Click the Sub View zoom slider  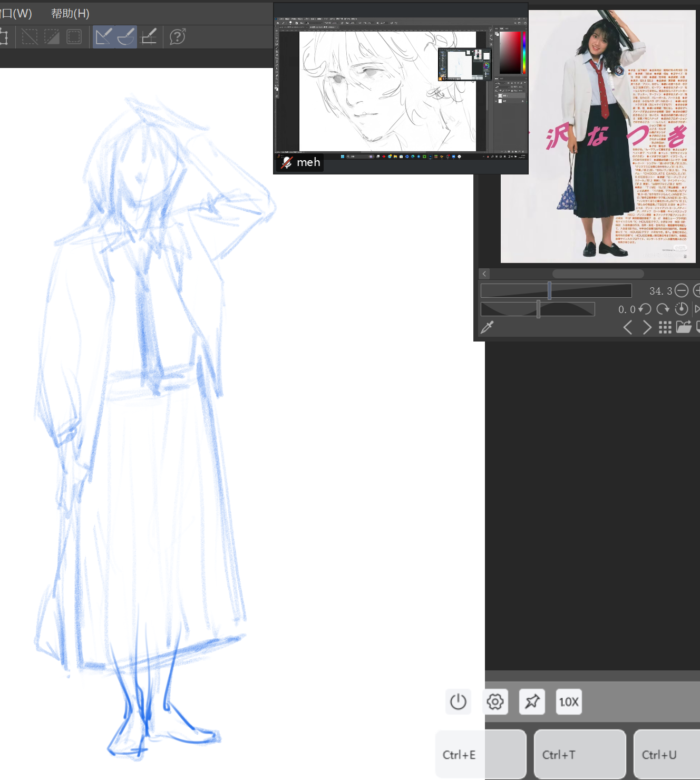[556, 291]
